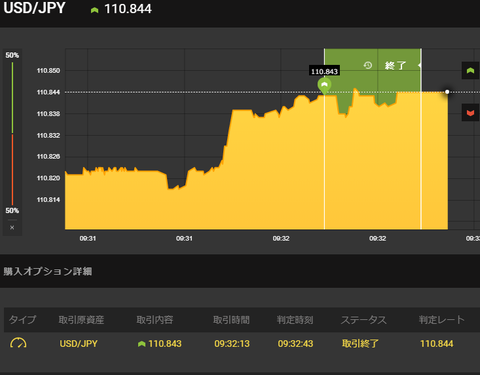480x375 pixels.
Task: Click the green arrow next to 110.843 in table
Action: tap(142, 344)
